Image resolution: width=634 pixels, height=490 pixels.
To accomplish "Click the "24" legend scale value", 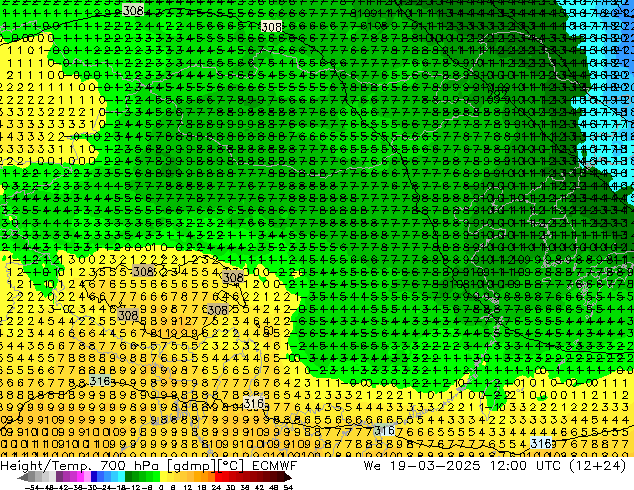I will click(x=217, y=488).
